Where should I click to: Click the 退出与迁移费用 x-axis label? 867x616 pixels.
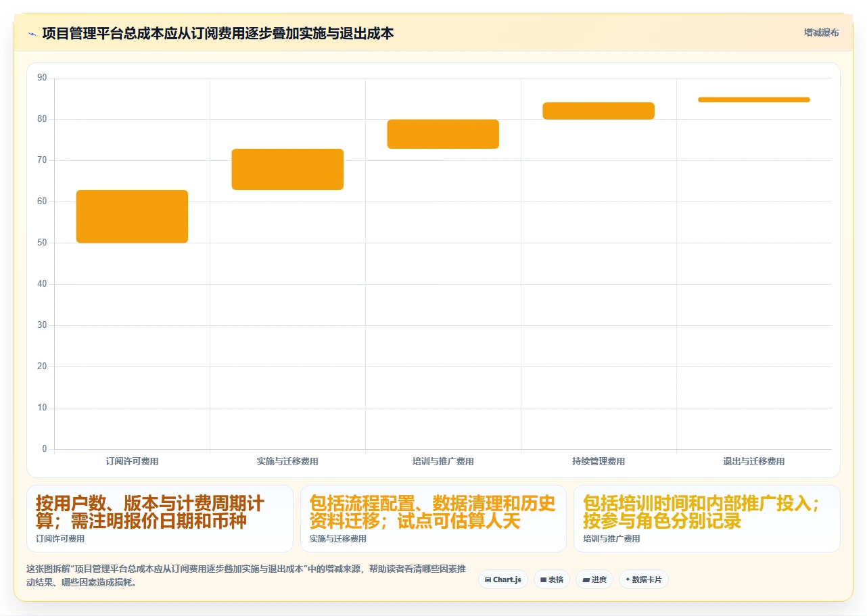coord(754,461)
